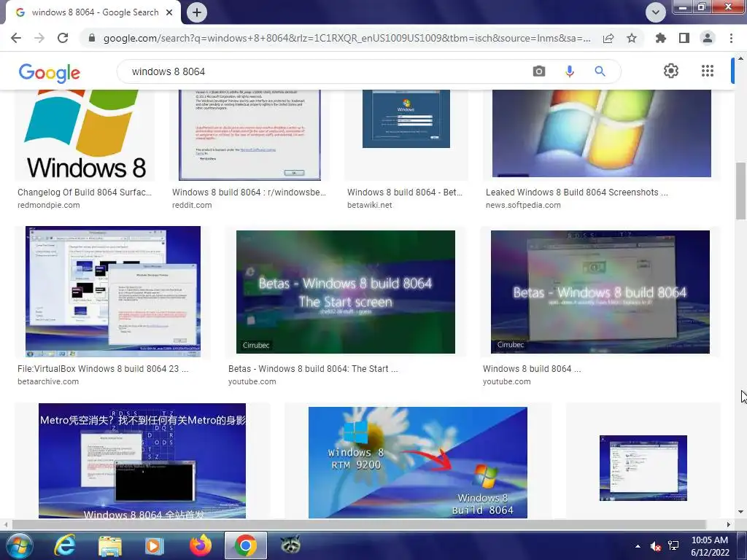Select the windows 8 8064 Google Search tab

click(x=93, y=12)
